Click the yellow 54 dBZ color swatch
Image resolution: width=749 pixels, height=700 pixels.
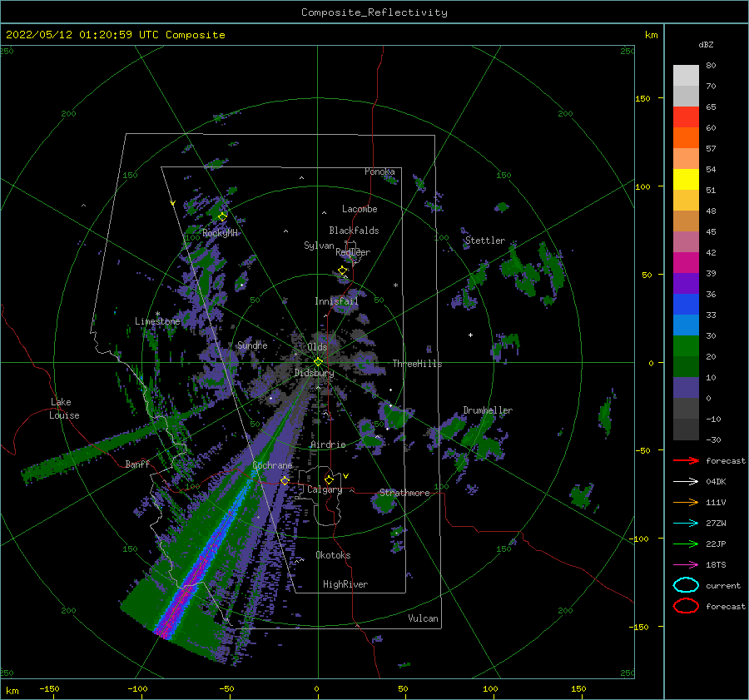686,179
